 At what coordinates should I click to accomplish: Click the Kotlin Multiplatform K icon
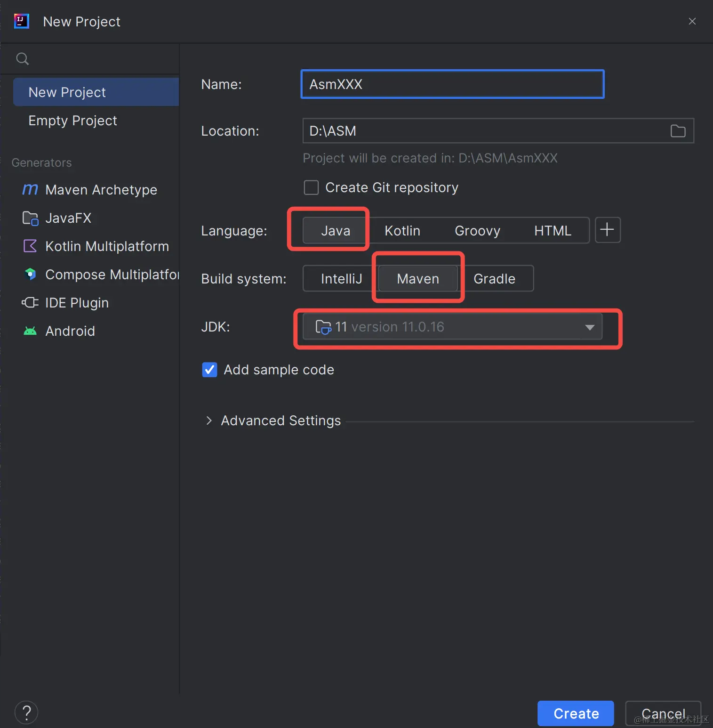coord(30,246)
